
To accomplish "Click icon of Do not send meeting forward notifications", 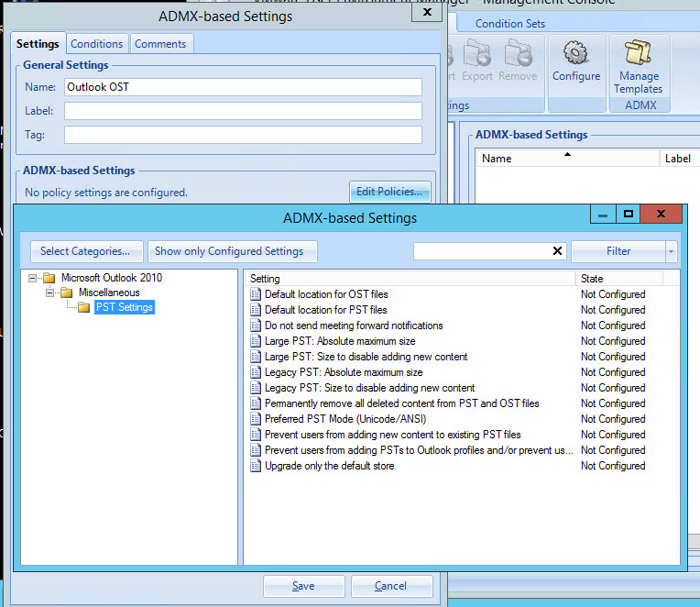I will click(x=256, y=326).
